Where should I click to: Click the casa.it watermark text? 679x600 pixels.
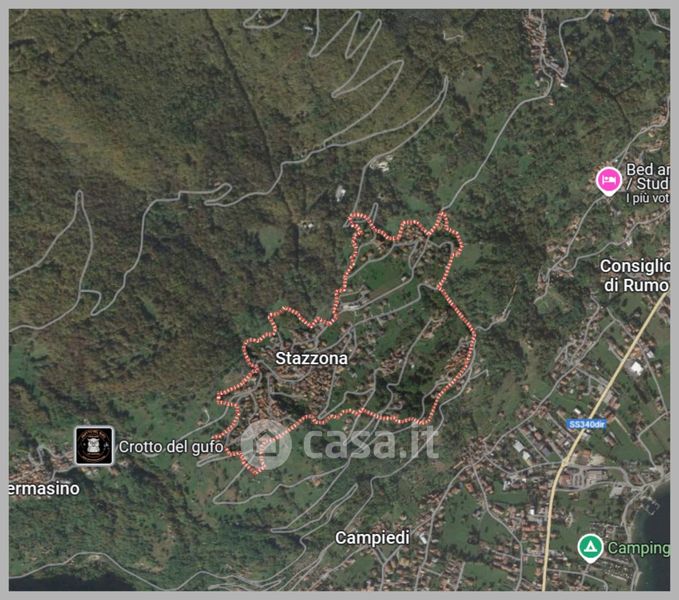point(371,442)
